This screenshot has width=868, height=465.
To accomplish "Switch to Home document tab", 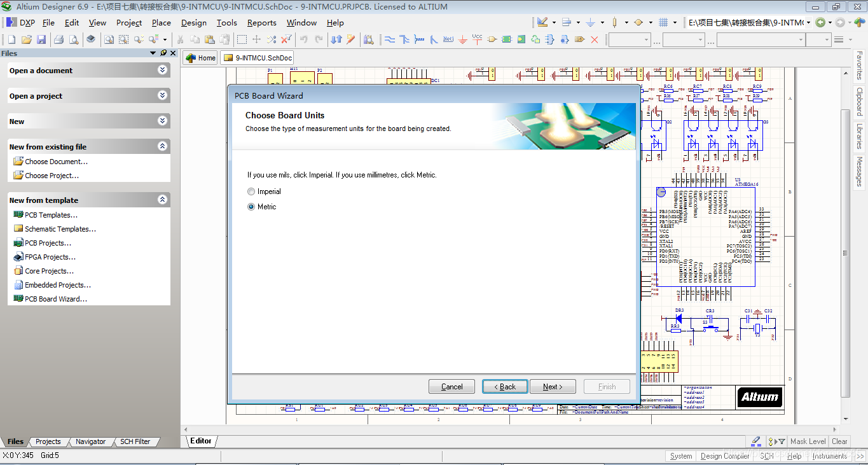I will [x=200, y=58].
